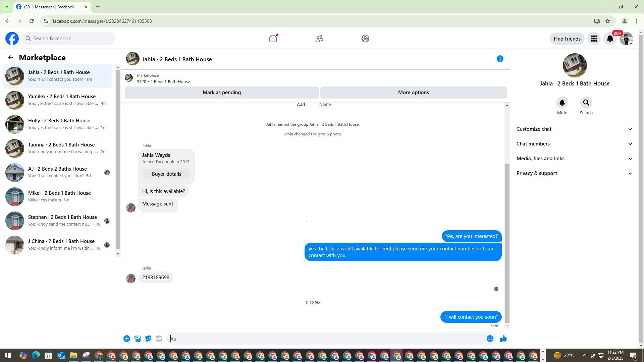Open the GIF picker

[159, 339]
